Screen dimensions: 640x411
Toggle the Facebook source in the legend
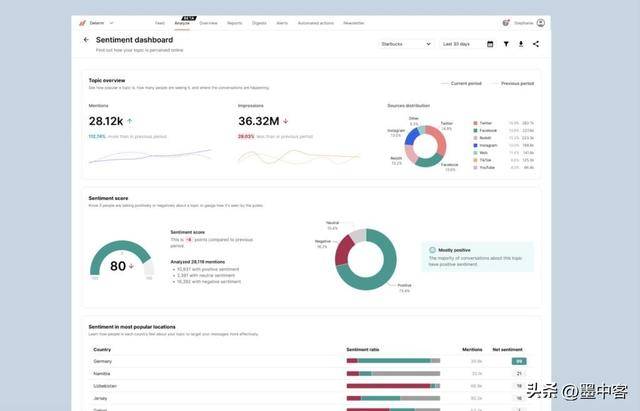(487, 130)
